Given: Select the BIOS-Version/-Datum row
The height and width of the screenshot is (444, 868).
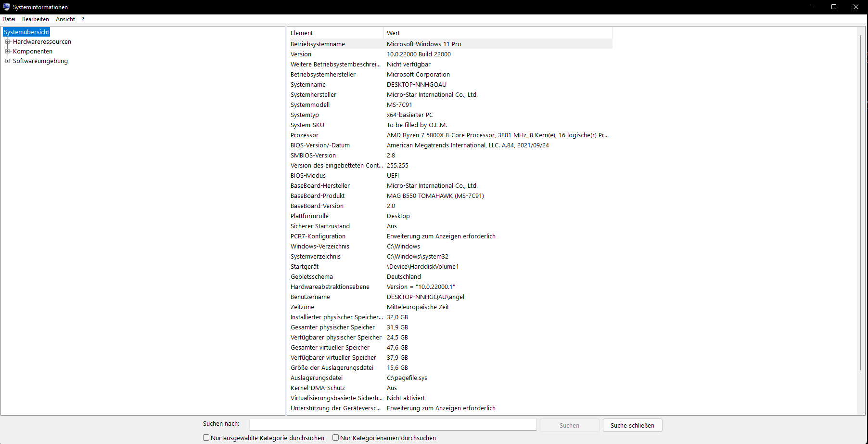Looking at the screenshot, I should point(450,145).
